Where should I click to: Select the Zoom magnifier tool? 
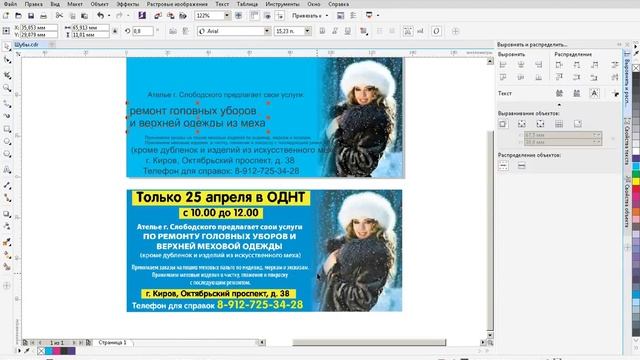[x=7, y=88]
